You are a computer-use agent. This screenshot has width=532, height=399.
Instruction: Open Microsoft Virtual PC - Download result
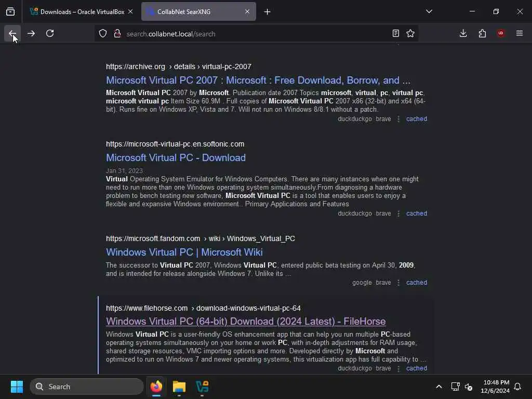[176, 158]
